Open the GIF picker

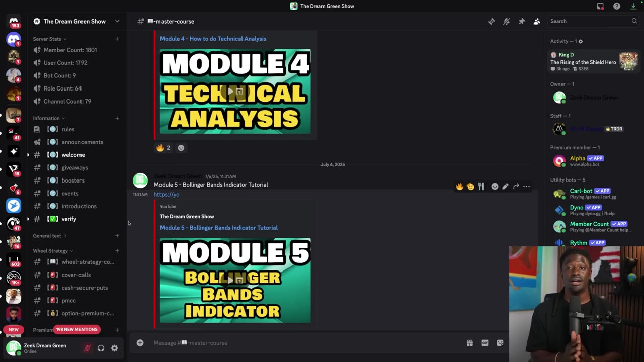(x=485, y=343)
